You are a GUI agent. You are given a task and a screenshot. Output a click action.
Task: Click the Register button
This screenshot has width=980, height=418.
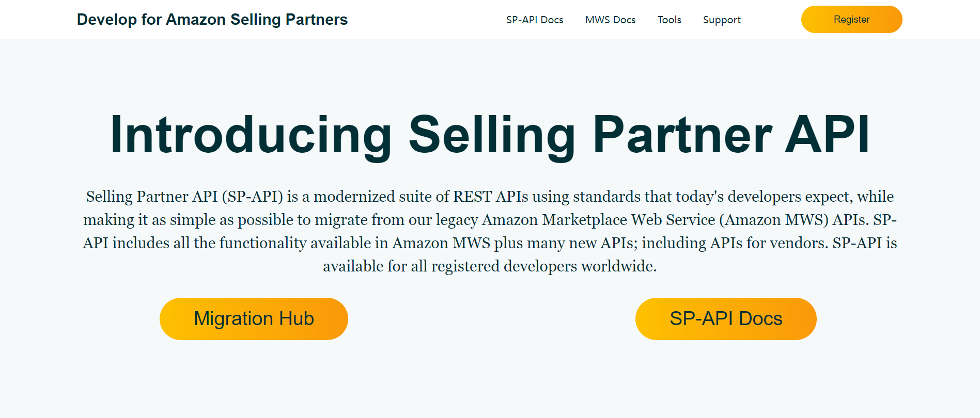851,19
